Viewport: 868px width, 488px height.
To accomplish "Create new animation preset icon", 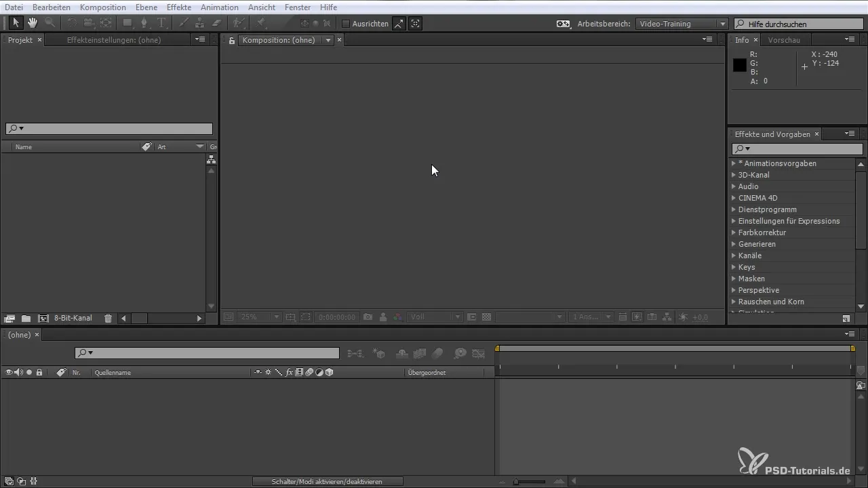I will 846,318.
